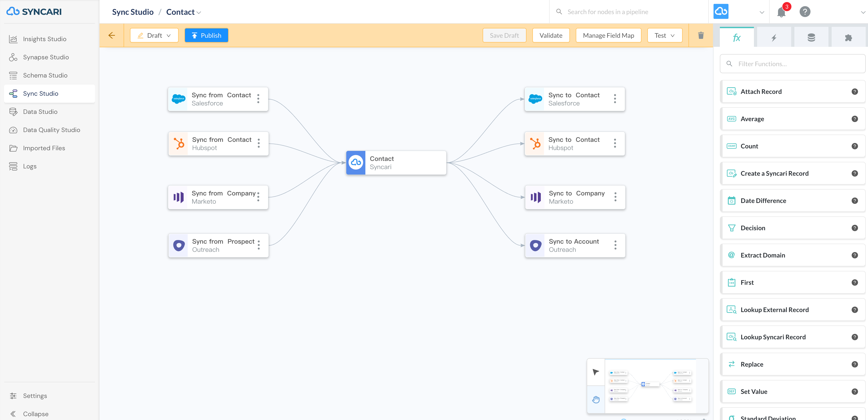The width and height of the screenshot is (868, 420).
Task: Open the Draft version dropdown
Action: click(x=154, y=35)
